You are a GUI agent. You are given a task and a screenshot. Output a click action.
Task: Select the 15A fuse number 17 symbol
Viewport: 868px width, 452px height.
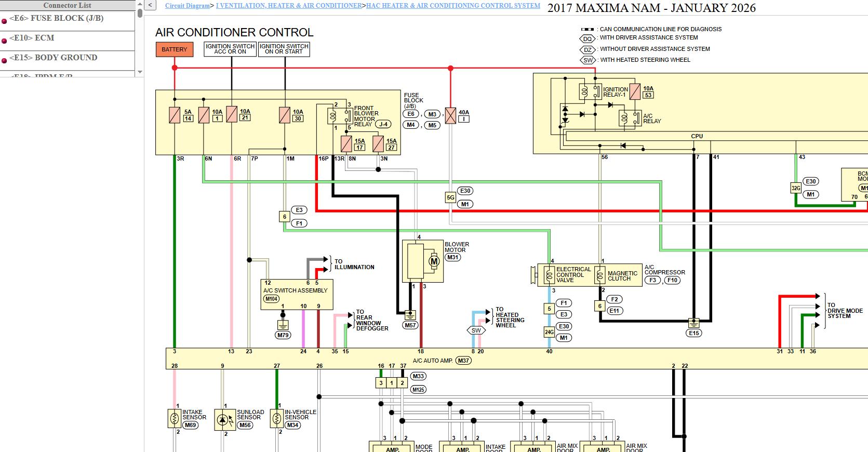pyautogui.click(x=346, y=144)
